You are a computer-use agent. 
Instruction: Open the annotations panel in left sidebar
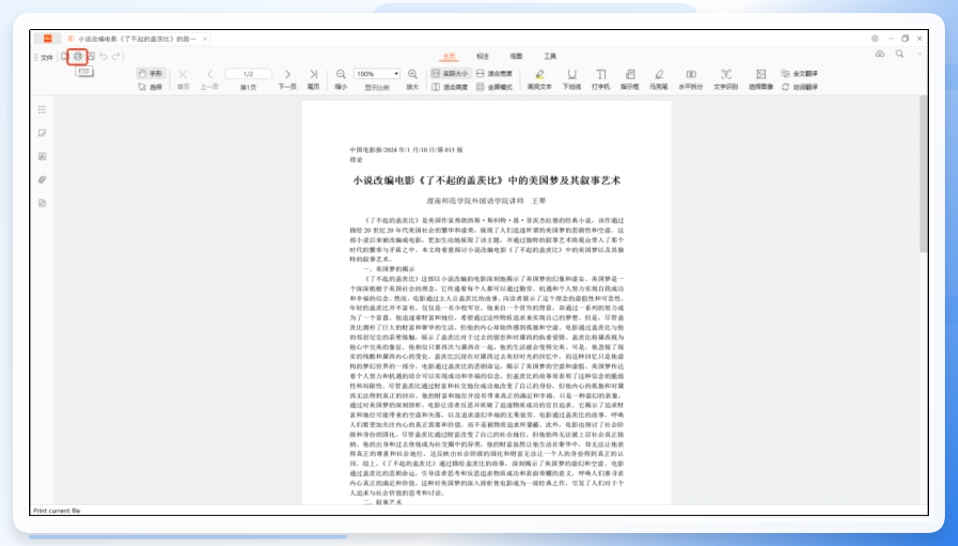[x=42, y=133]
